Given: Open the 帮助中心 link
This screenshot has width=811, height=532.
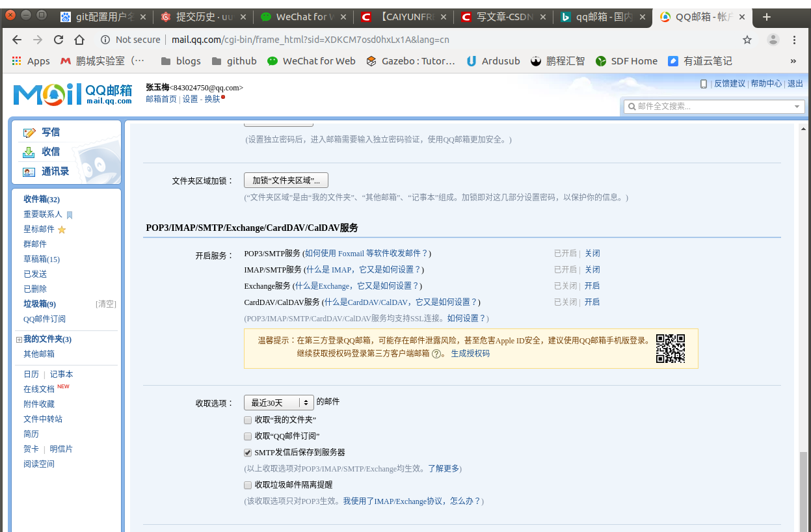Looking at the screenshot, I should point(766,84).
